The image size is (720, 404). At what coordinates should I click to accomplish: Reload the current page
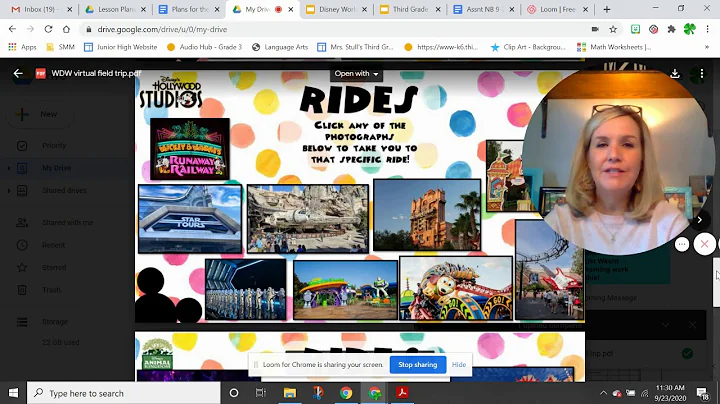point(48,29)
